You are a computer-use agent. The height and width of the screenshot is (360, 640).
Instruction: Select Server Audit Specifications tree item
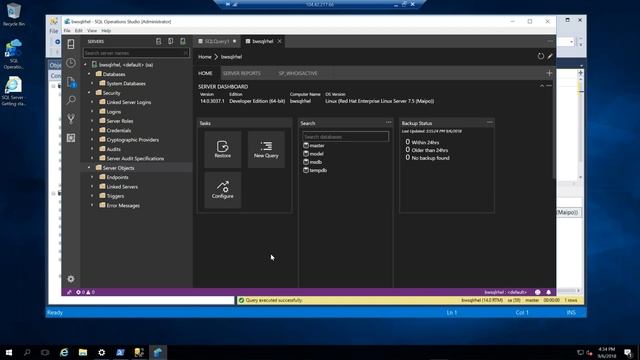136,158
